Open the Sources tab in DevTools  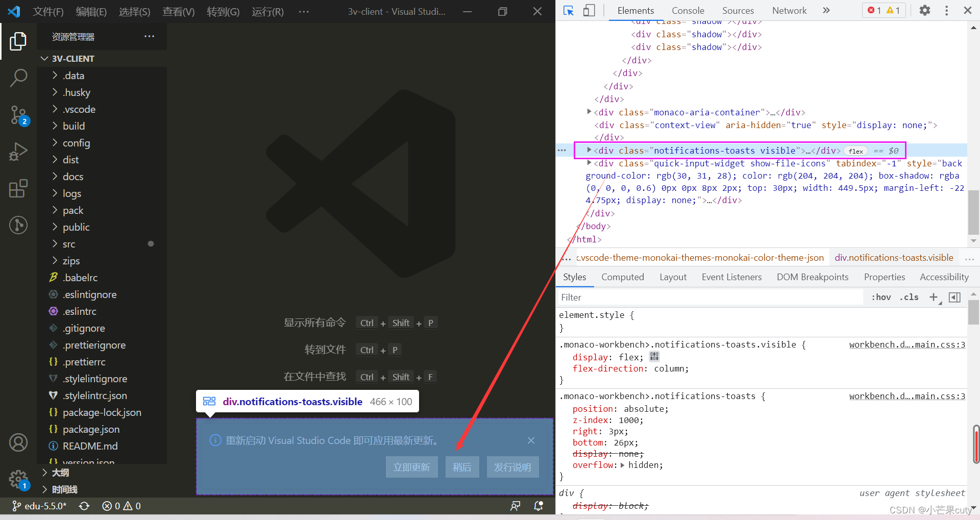[x=738, y=10]
